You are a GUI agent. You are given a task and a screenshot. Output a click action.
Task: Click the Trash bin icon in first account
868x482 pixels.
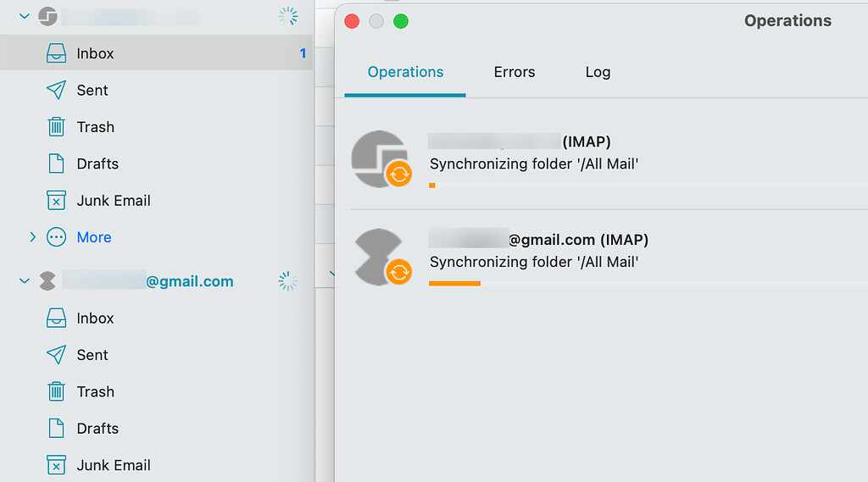point(56,127)
